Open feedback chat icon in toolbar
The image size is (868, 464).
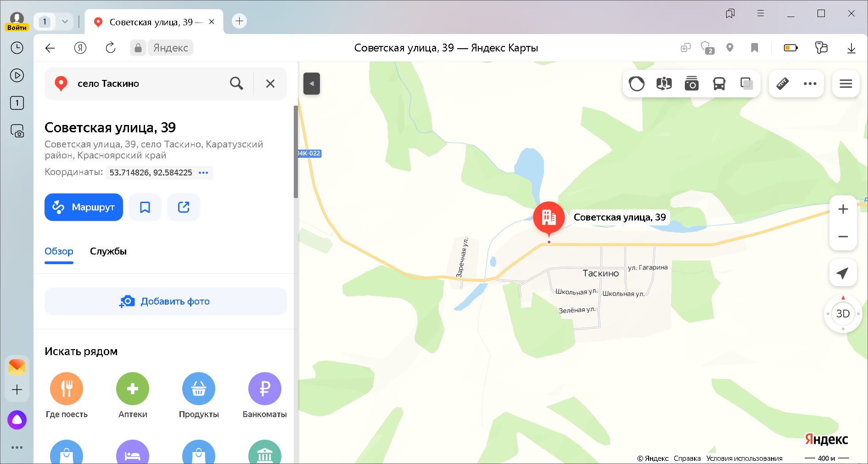(821, 48)
